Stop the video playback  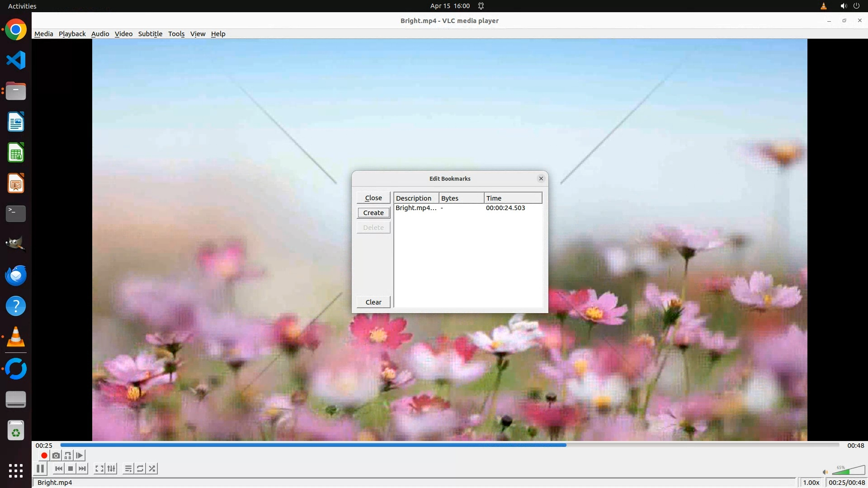pos(71,469)
